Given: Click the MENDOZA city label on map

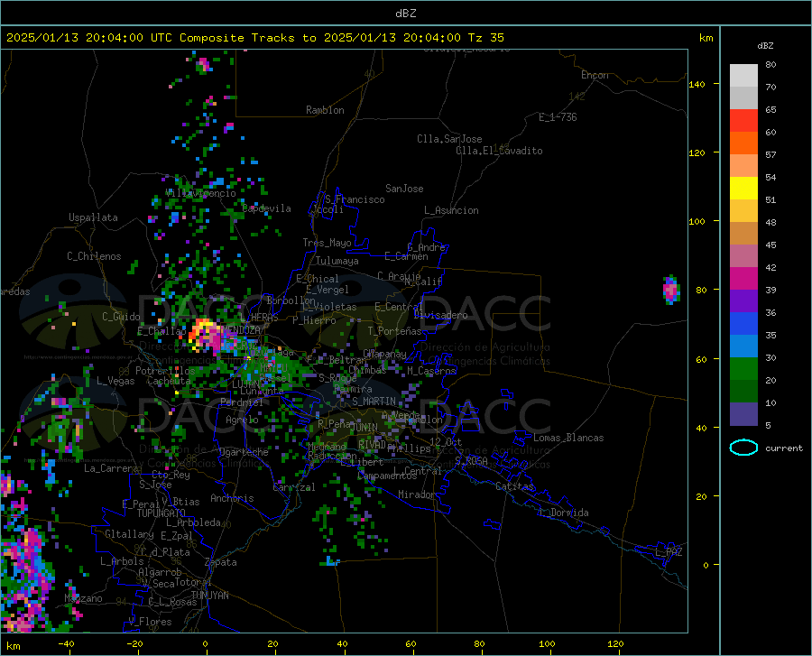Looking at the screenshot, I should coord(241,330).
